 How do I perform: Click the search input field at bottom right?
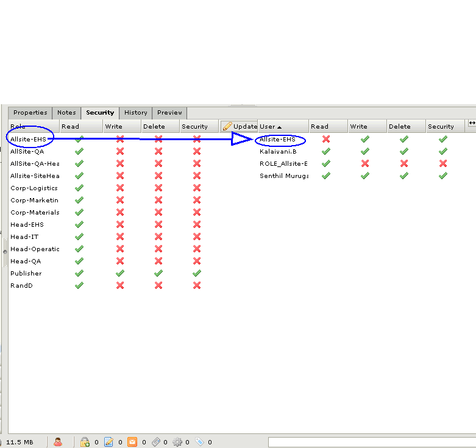pos(371,442)
